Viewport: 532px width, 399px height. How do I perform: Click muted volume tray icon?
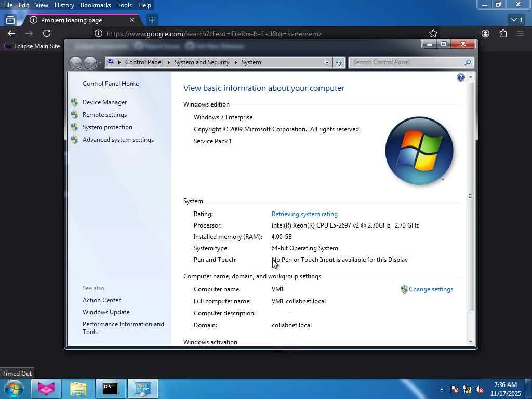pos(480,390)
